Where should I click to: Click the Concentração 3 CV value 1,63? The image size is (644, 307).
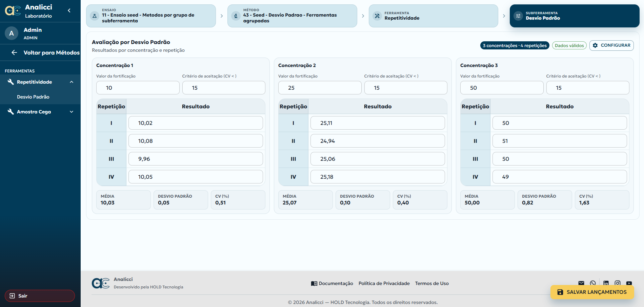click(584, 203)
